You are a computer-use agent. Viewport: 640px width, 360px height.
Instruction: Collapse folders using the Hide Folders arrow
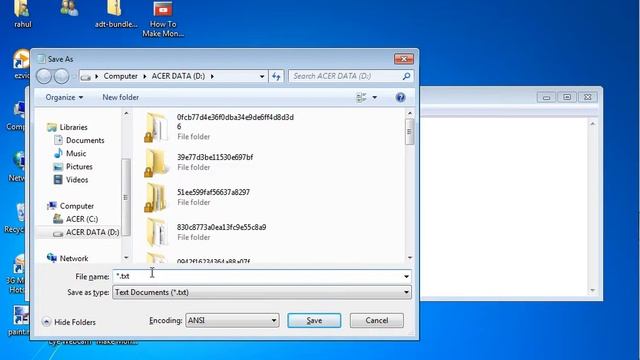[x=47, y=322]
